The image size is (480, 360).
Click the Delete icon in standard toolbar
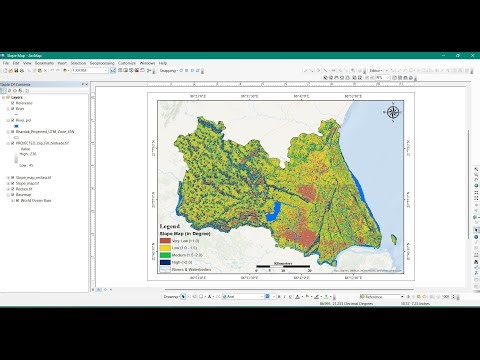[x=45, y=71]
